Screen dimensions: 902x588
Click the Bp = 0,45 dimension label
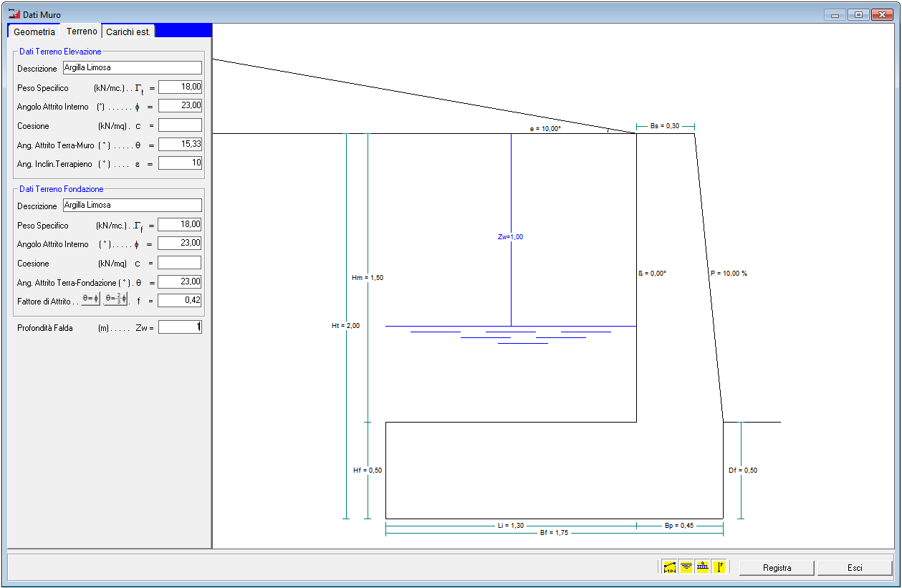click(x=679, y=526)
